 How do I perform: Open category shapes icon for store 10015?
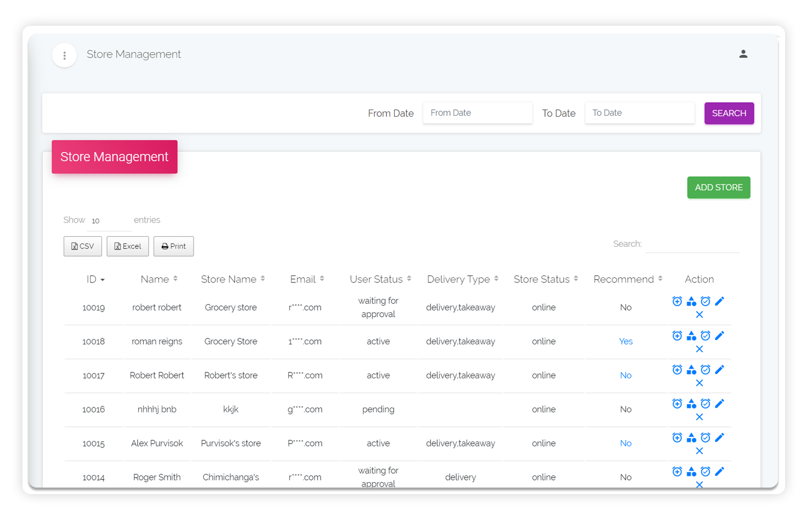pyautogui.click(x=691, y=438)
